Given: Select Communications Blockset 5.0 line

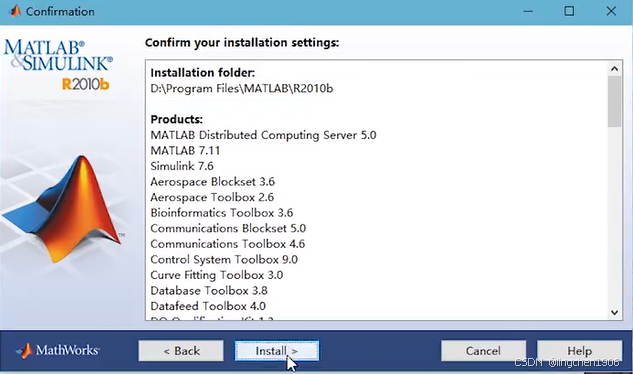Looking at the screenshot, I should coord(228,228).
